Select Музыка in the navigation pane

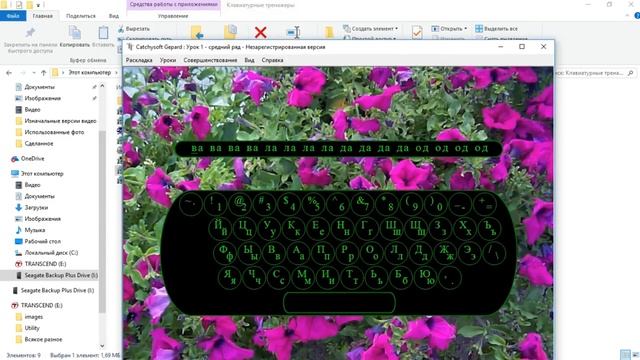coord(35,230)
